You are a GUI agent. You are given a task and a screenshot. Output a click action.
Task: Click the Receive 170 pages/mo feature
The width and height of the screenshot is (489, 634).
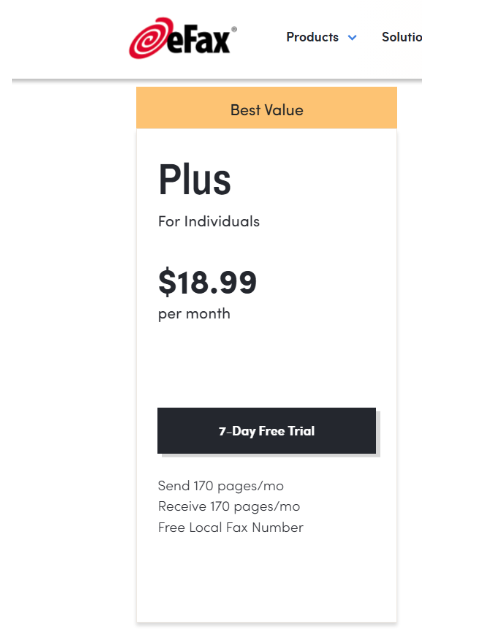(x=229, y=507)
